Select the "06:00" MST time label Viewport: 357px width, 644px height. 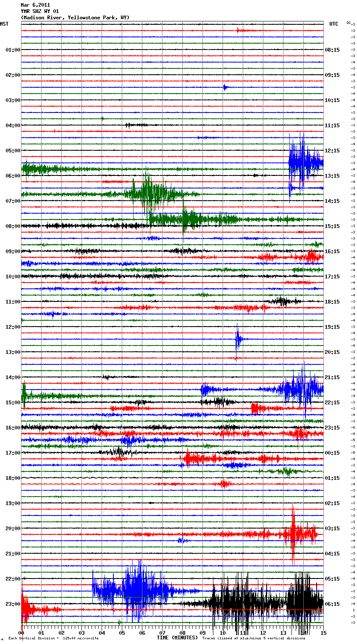coord(13,176)
